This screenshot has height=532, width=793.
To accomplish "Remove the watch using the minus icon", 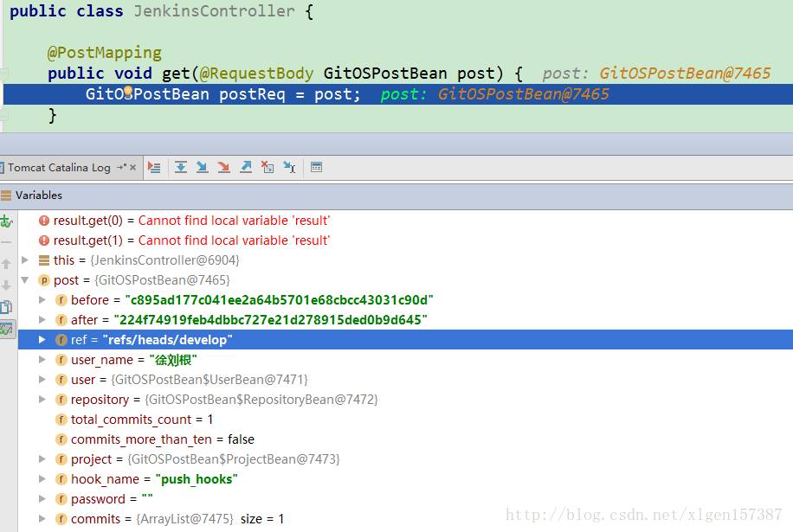I will [6, 242].
